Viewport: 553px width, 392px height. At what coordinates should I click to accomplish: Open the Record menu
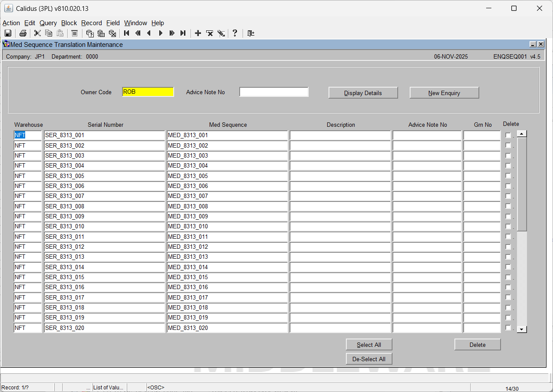[x=91, y=23]
